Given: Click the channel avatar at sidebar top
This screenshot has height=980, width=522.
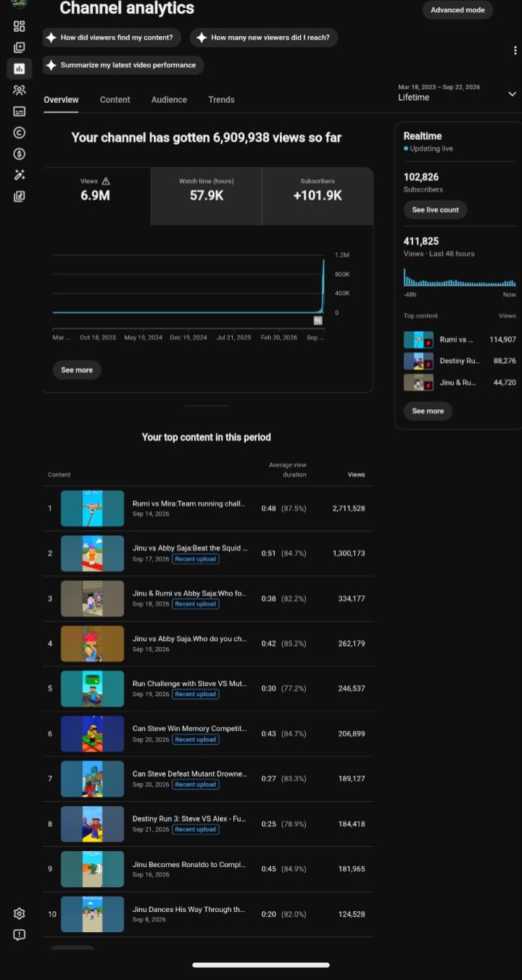Looking at the screenshot, I should click(20, 4).
